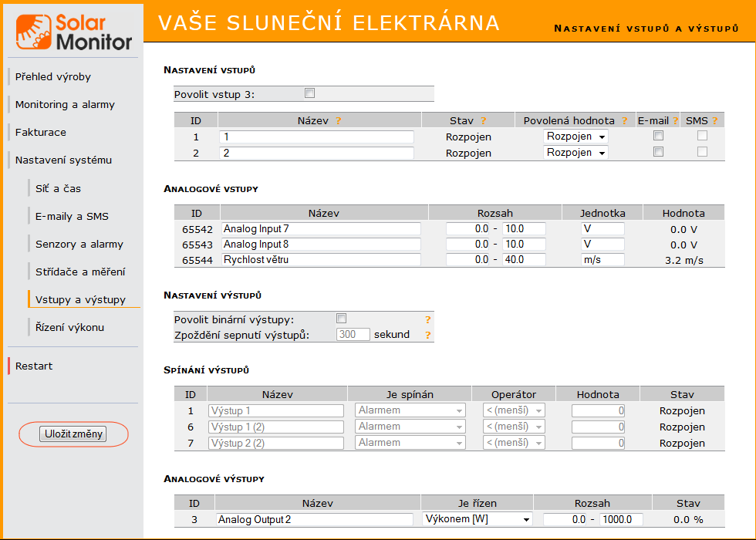Image resolution: width=756 pixels, height=540 pixels.
Task: Open Povolená hodnota dropdown for input 2
Action: pyautogui.click(x=575, y=153)
